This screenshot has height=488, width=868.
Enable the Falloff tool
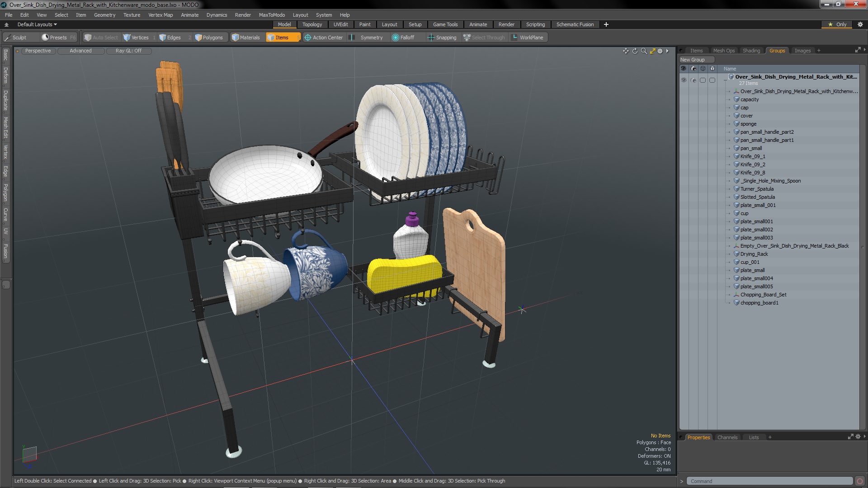(403, 38)
